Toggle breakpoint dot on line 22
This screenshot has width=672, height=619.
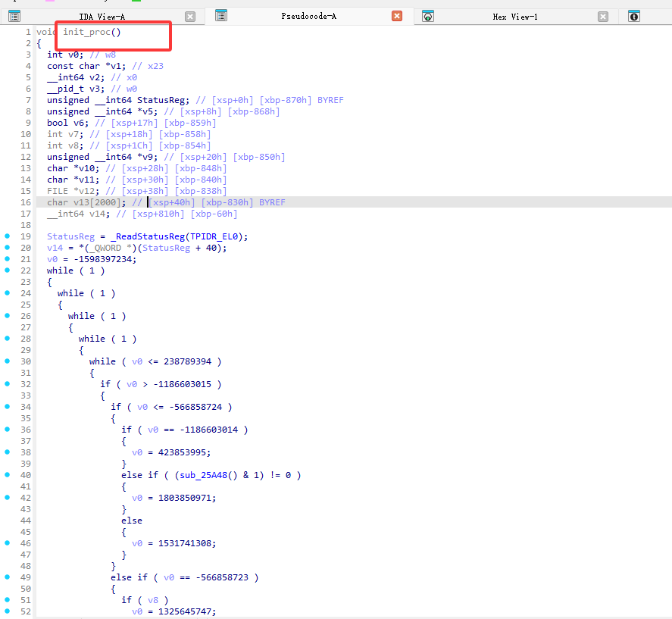tap(8, 270)
